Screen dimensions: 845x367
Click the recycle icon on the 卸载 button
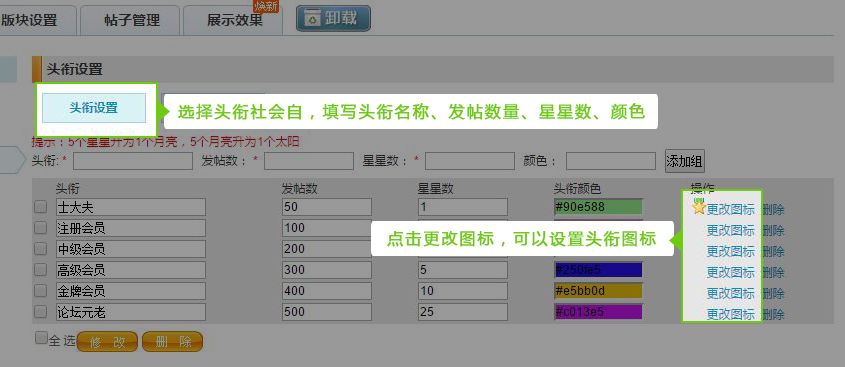click(312, 19)
